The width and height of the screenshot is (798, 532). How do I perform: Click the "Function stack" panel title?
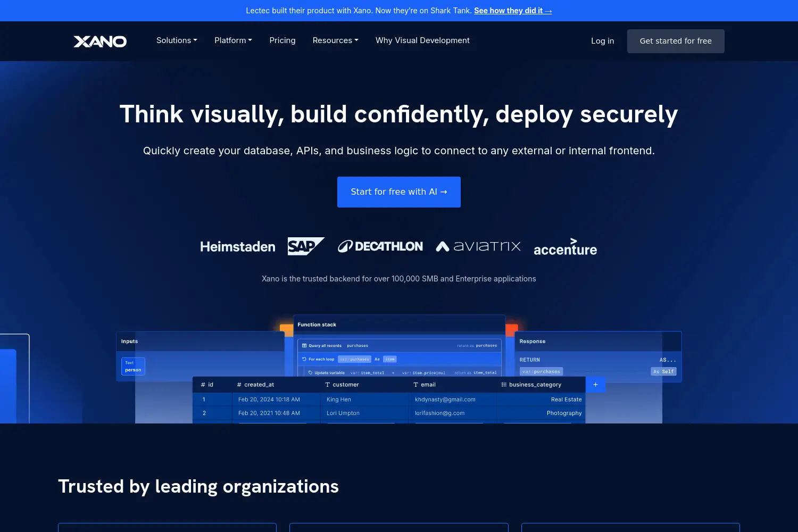[x=317, y=325]
